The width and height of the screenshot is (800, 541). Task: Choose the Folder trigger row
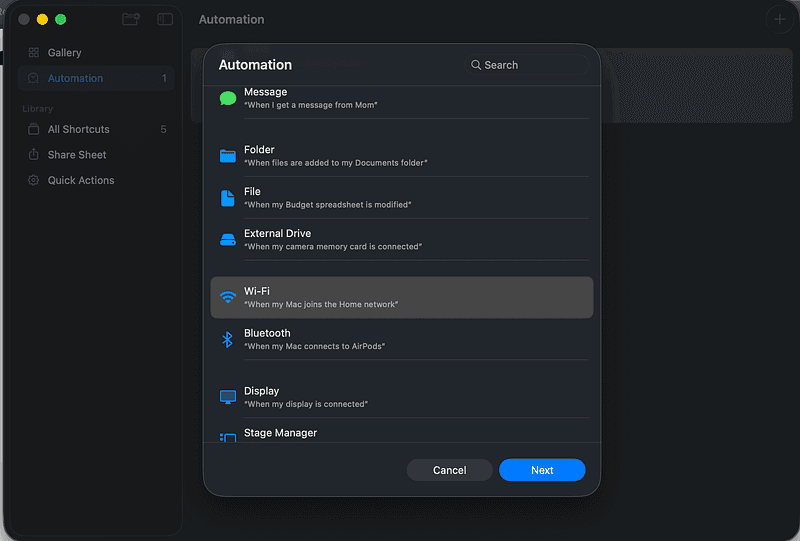[x=402, y=156]
